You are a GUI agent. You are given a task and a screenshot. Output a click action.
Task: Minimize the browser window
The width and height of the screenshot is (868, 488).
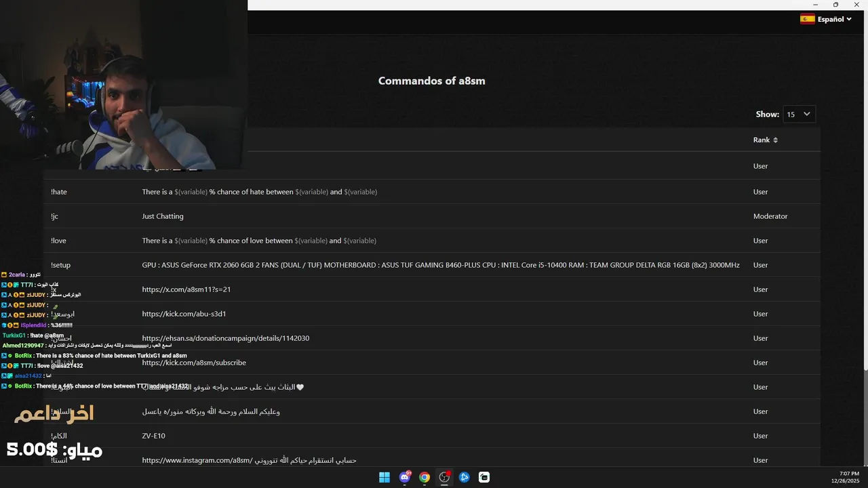coord(816,5)
